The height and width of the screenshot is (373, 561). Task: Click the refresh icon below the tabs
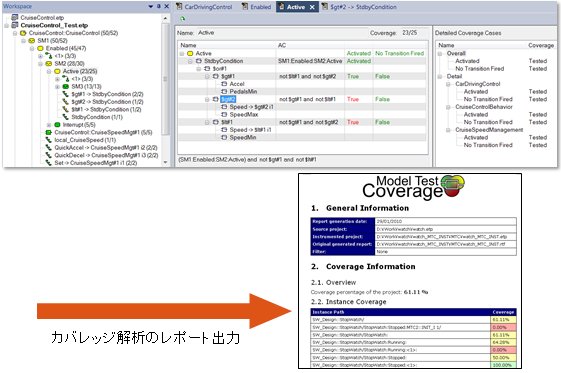(x=182, y=18)
